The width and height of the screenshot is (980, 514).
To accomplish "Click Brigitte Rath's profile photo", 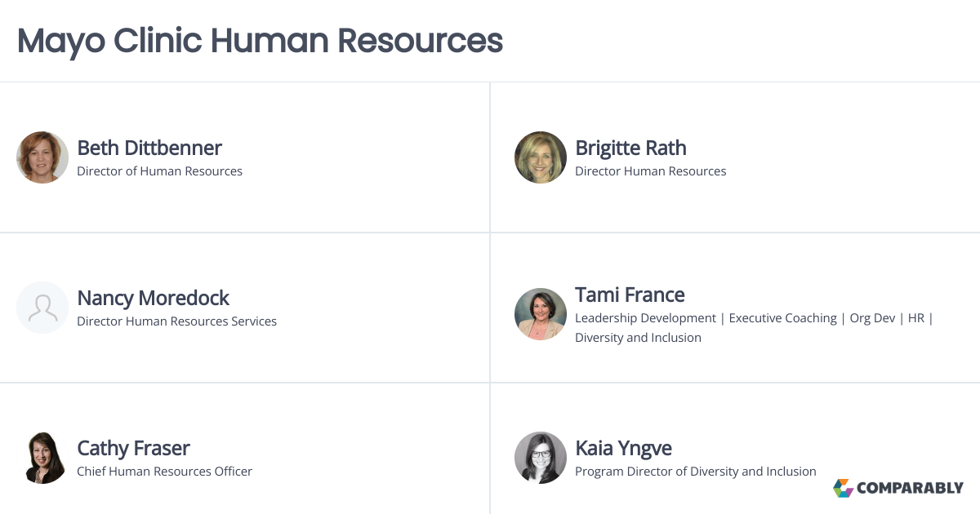I will [540, 157].
